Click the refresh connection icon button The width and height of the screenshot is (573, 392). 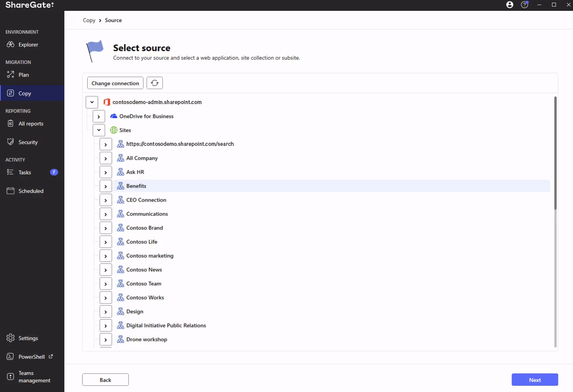click(155, 83)
